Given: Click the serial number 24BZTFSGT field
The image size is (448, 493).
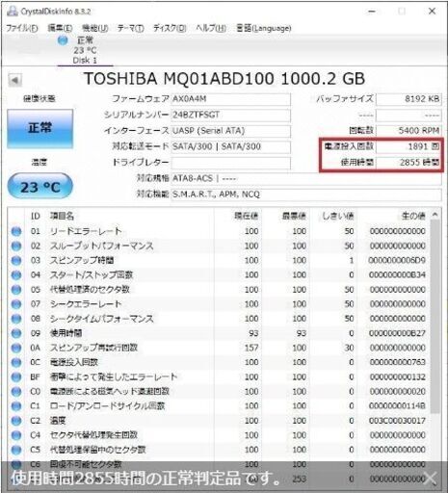Looking at the screenshot, I should pyautogui.click(x=231, y=116).
